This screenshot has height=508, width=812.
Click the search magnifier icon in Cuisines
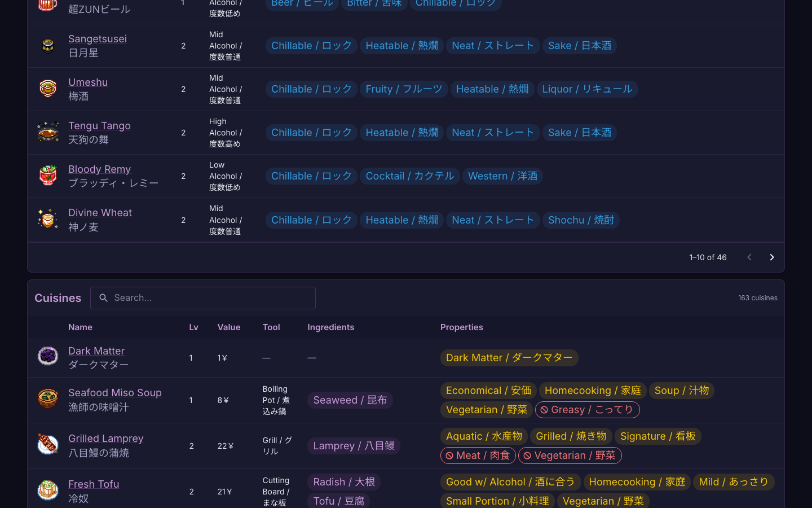point(103,298)
